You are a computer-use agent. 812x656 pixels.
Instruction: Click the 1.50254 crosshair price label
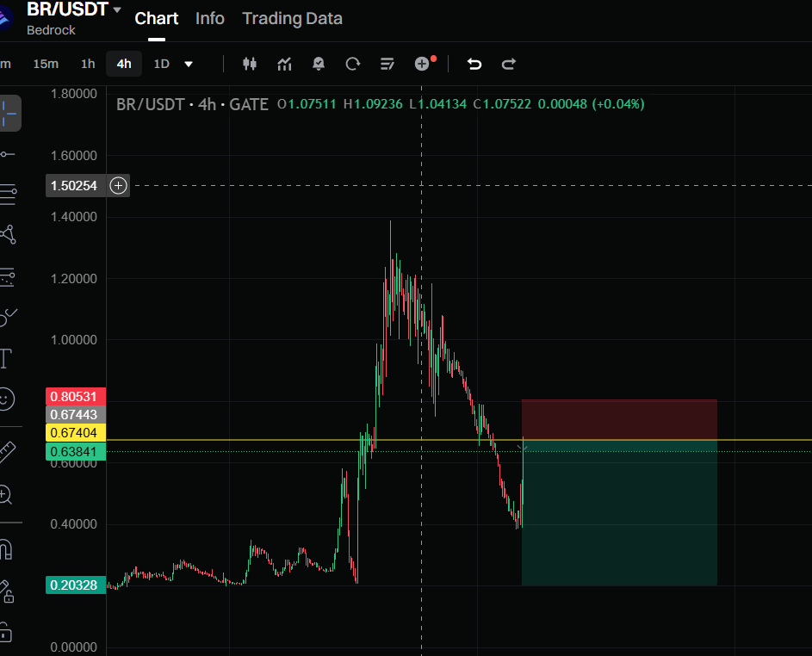click(x=76, y=185)
